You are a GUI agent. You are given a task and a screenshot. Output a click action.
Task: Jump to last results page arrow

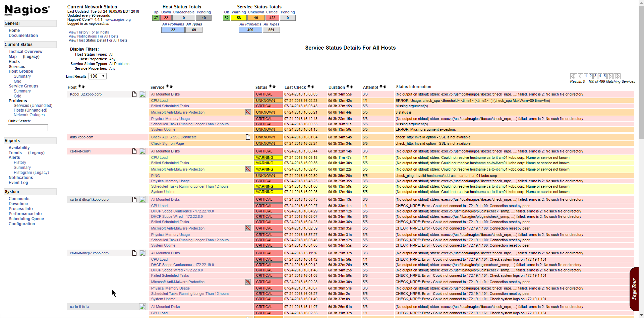click(618, 76)
